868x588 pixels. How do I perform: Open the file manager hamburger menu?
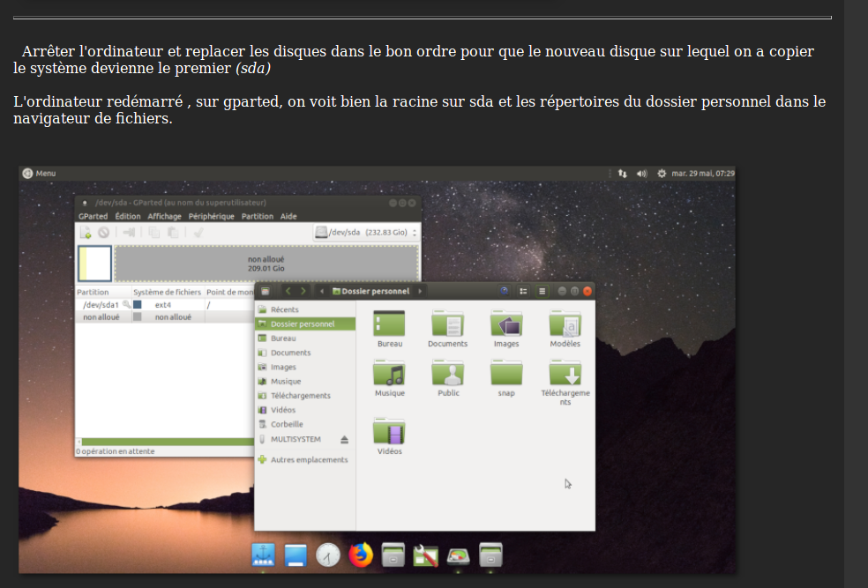click(x=542, y=291)
